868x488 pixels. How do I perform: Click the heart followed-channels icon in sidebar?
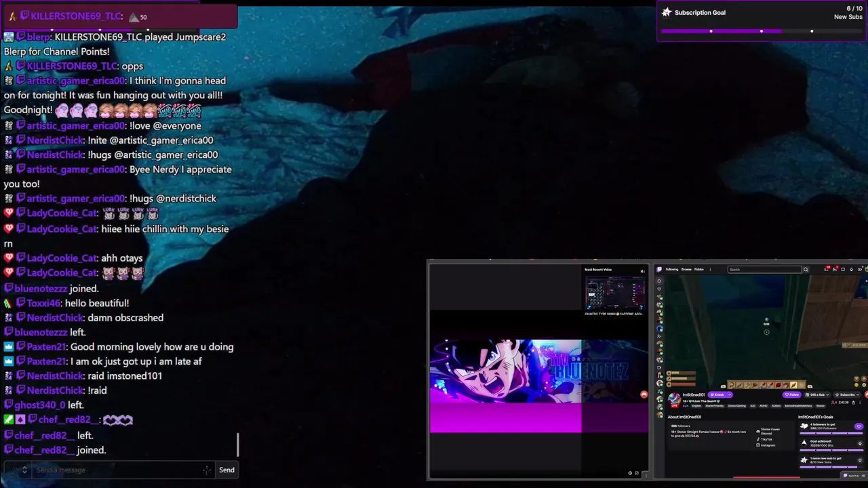659,289
